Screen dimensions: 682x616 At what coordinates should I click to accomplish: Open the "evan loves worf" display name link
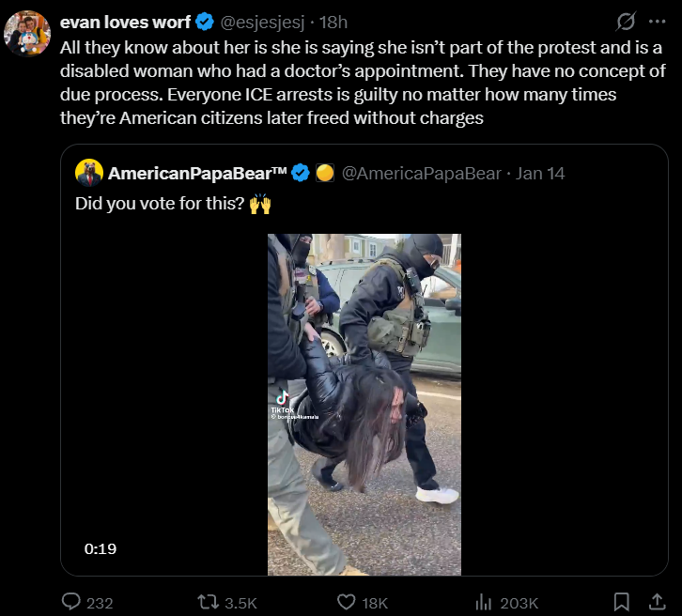(125, 23)
